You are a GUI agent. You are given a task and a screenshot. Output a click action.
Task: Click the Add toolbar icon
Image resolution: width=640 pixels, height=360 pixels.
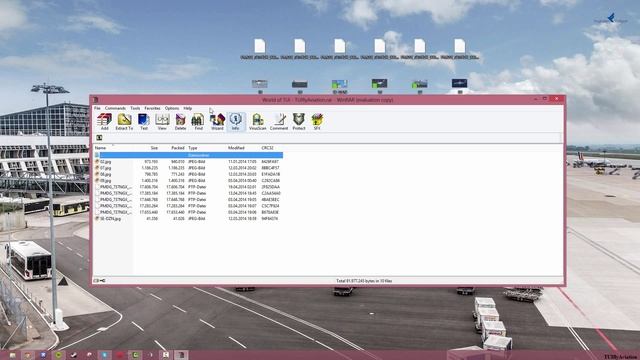click(x=104, y=122)
